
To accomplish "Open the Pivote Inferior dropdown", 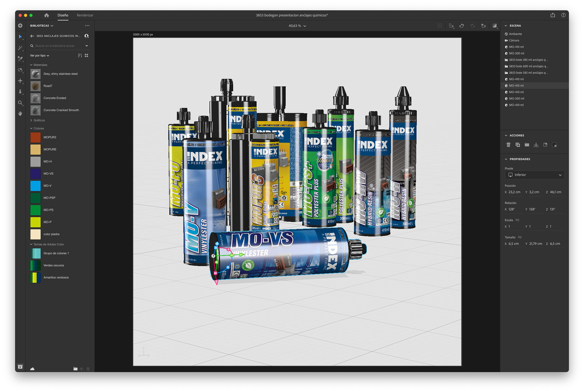I will click(534, 175).
